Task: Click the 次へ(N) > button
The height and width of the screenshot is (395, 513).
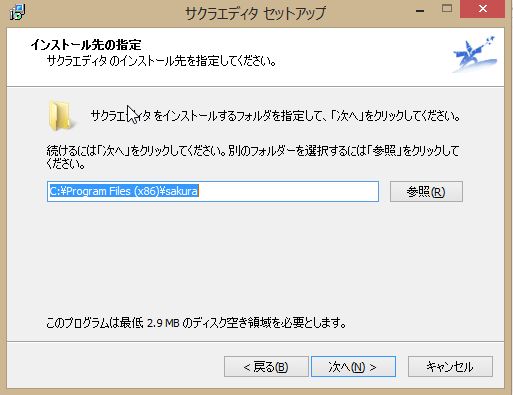Action: pyautogui.click(x=353, y=367)
